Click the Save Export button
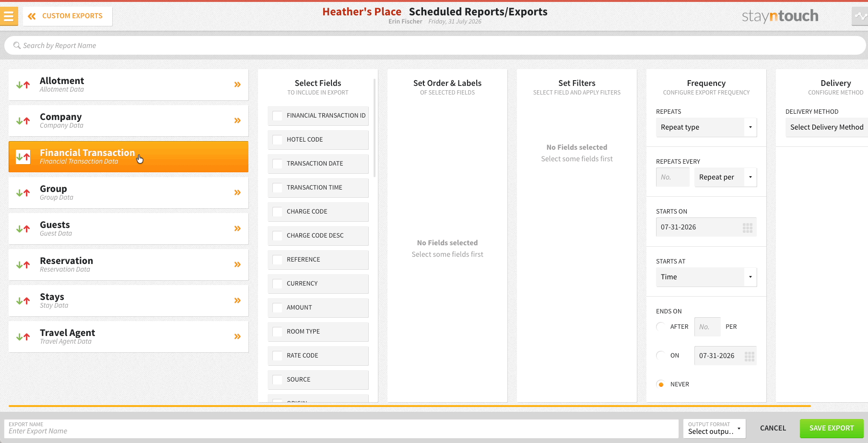The width and height of the screenshot is (868, 443). 832,428
